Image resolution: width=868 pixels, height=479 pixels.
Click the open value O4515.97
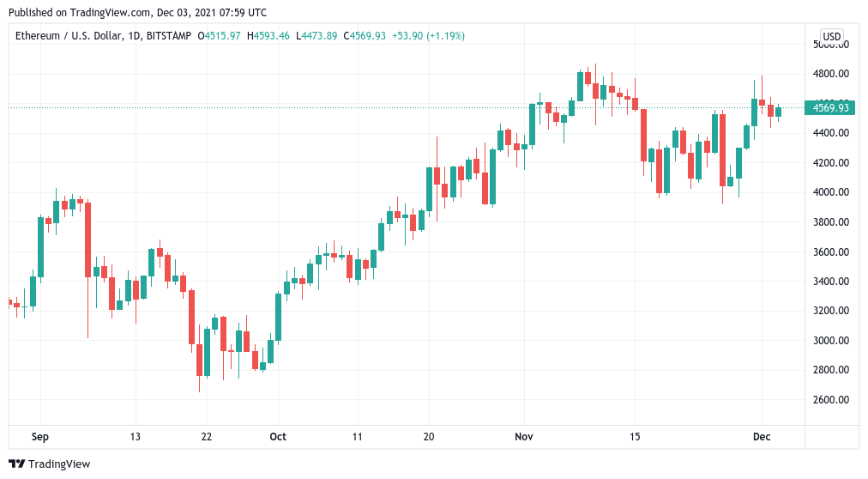click(220, 36)
